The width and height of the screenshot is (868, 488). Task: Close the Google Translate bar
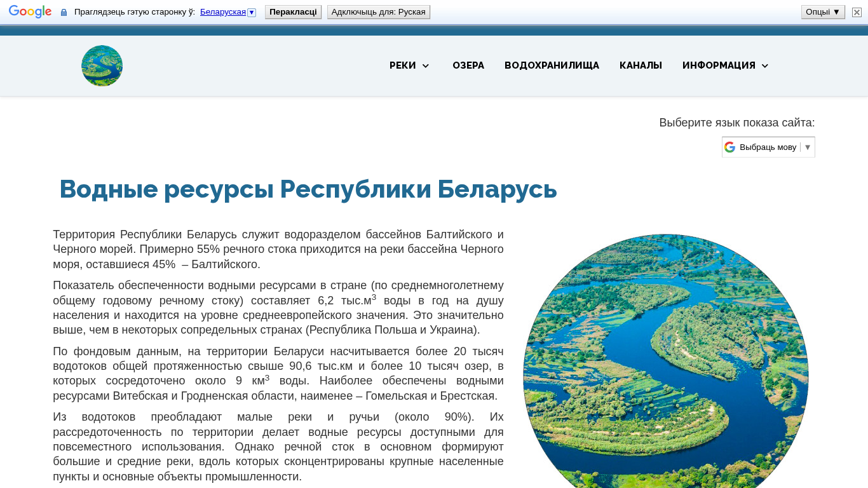point(857,12)
